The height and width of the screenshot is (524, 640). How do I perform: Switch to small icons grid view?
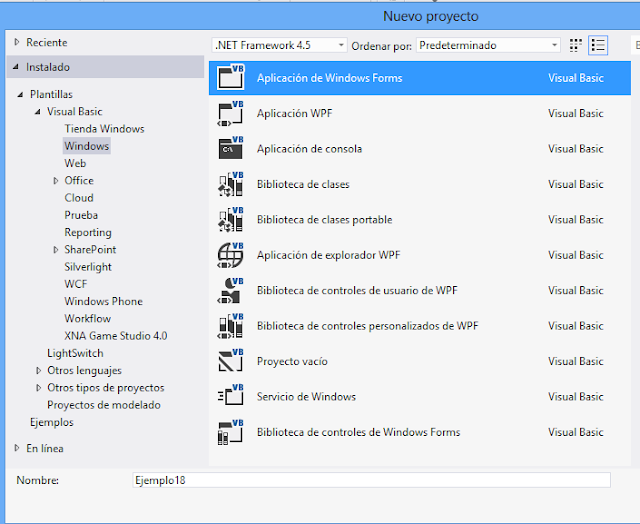click(x=576, y=45)
